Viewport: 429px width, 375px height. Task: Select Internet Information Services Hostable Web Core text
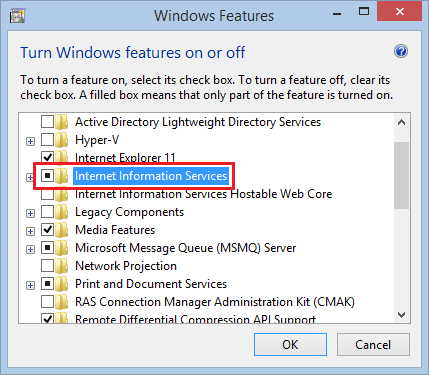point(203,194)
